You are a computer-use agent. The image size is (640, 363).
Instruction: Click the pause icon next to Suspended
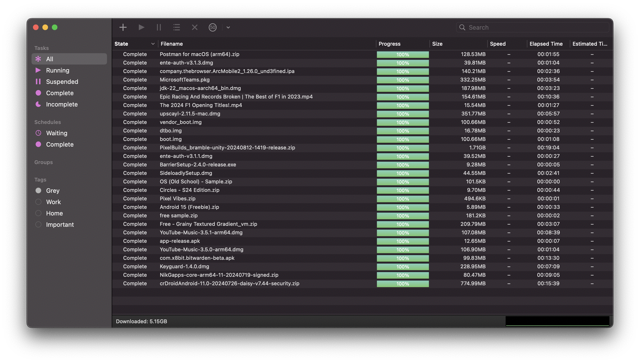point(38,82)
